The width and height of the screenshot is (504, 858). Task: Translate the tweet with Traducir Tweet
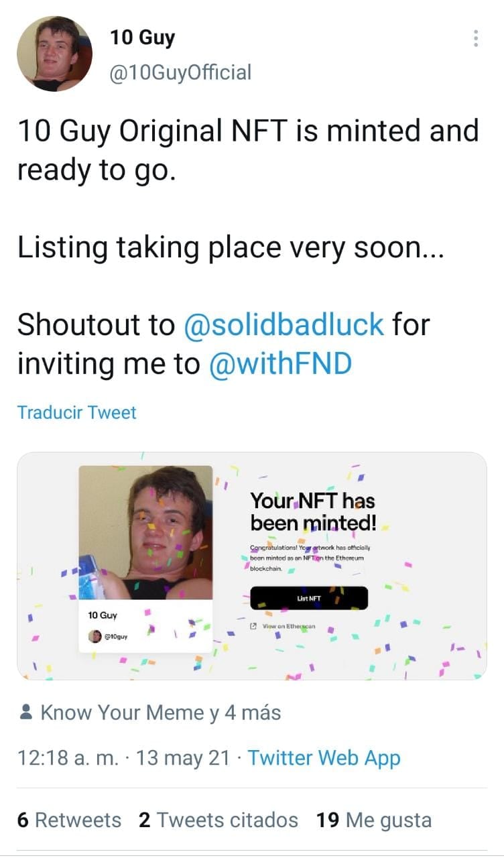76,412
